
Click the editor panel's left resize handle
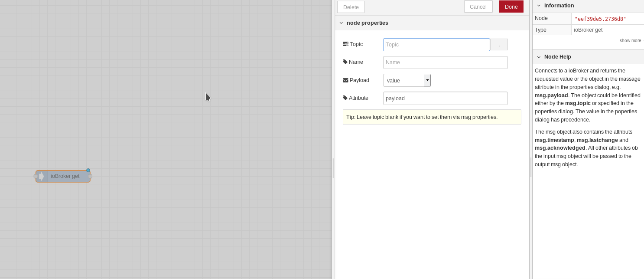(333, 168)
